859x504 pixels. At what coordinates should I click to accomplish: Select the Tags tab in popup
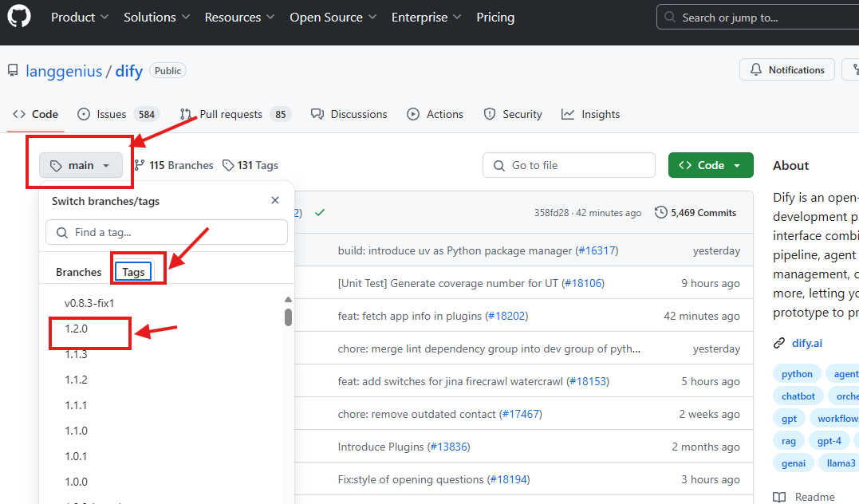134,272
